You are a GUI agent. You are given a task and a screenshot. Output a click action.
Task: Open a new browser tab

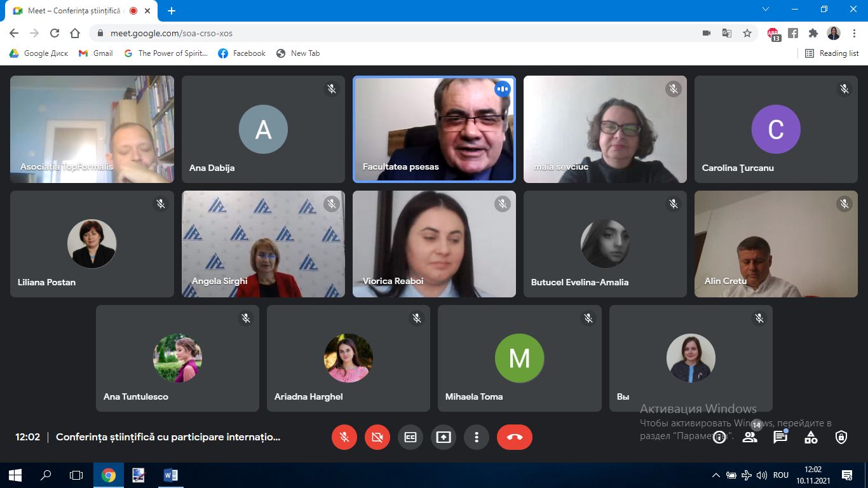coord(171,11)
